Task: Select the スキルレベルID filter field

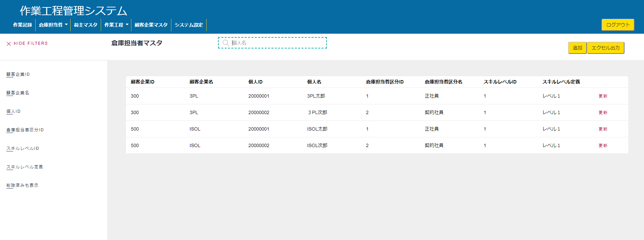Action: 23,148
